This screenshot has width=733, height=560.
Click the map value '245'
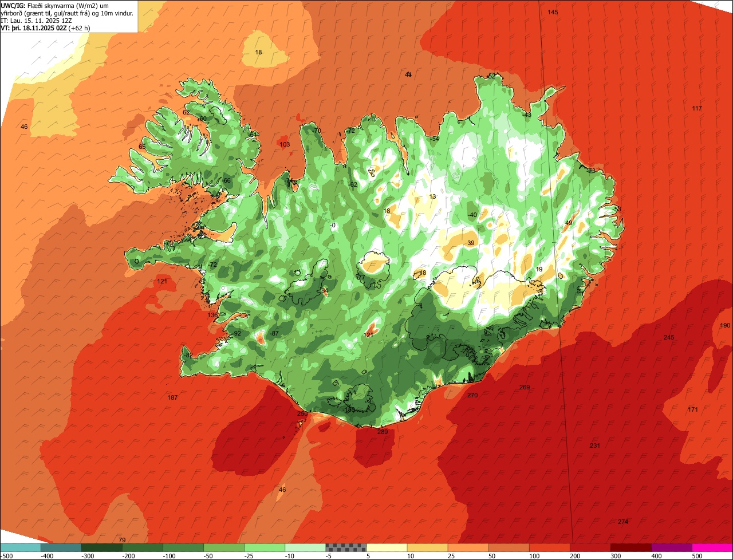coord(669,337)
